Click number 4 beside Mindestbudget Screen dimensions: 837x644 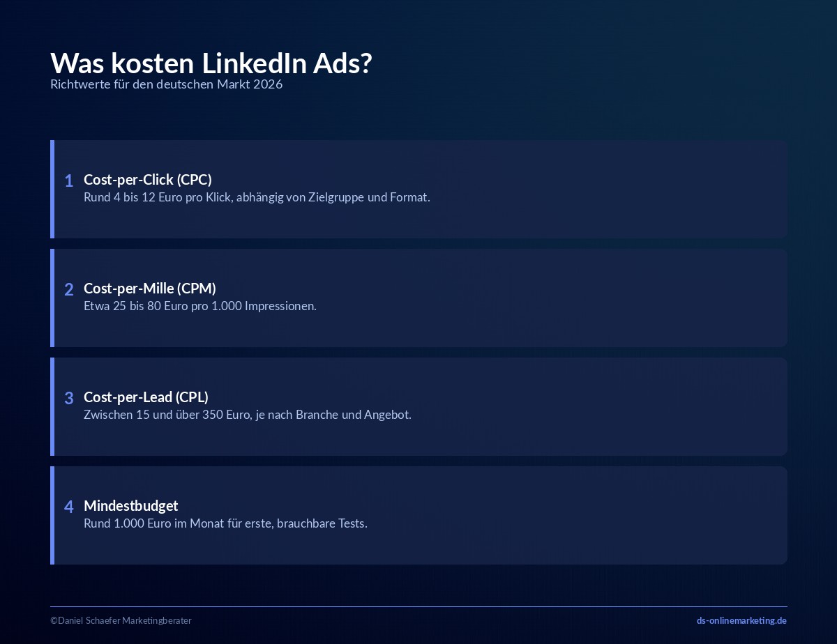point(69,507)
